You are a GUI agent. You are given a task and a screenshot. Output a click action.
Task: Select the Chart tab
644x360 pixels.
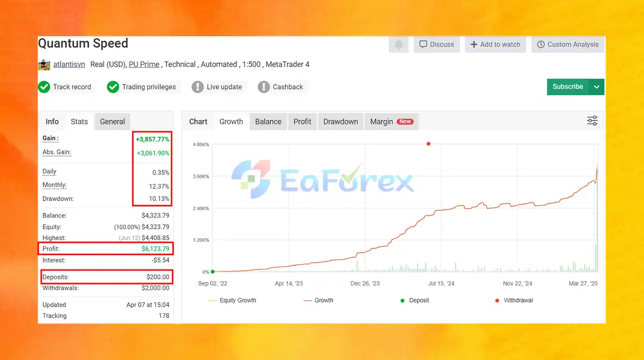click(198, 122)
